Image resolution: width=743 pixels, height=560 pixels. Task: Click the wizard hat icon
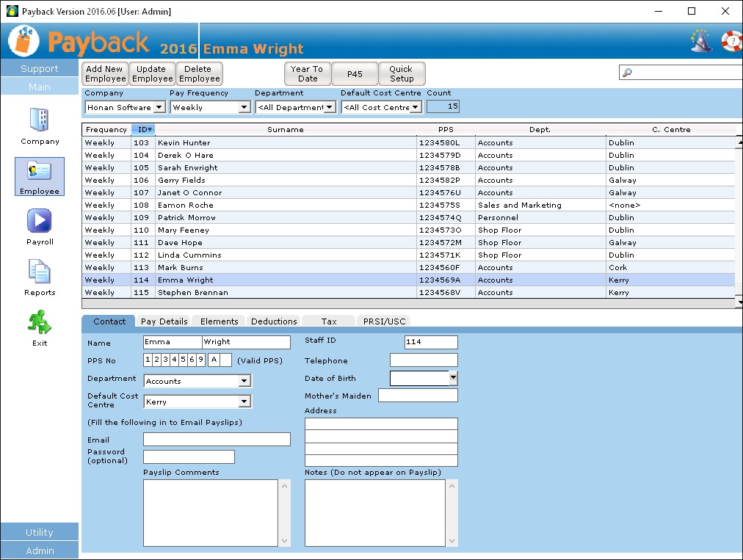[x=701, y=41]
